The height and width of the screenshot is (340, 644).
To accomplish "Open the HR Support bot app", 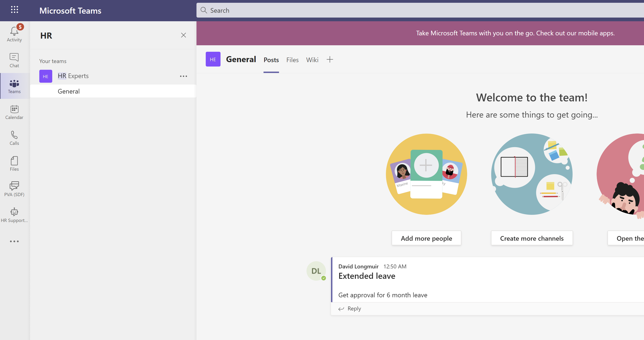I will tap(14, 215).
